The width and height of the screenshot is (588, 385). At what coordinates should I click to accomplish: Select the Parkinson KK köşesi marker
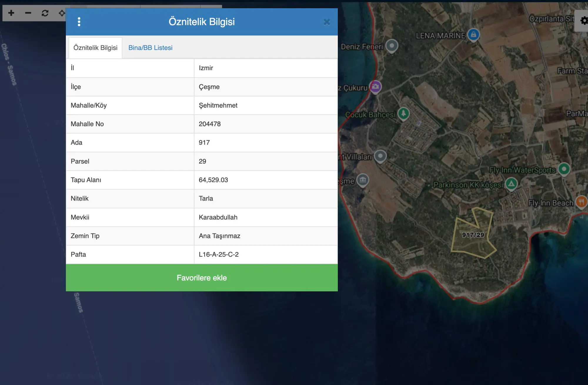[511, 184]
